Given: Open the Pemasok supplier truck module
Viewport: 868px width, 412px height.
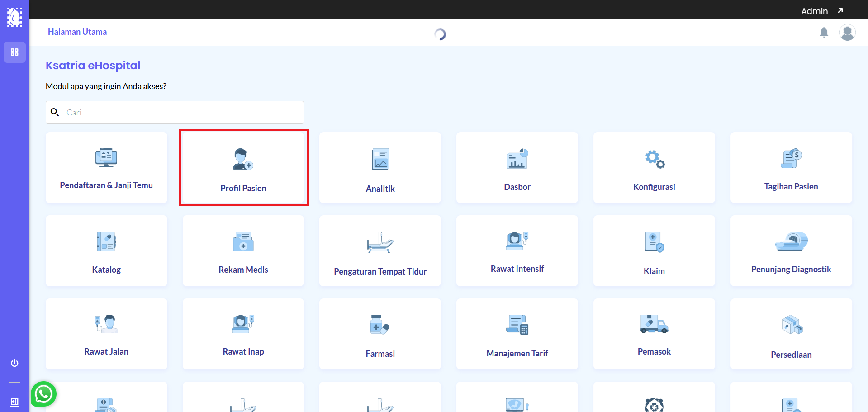Looking at the screenshot, I should pos(654,334).
